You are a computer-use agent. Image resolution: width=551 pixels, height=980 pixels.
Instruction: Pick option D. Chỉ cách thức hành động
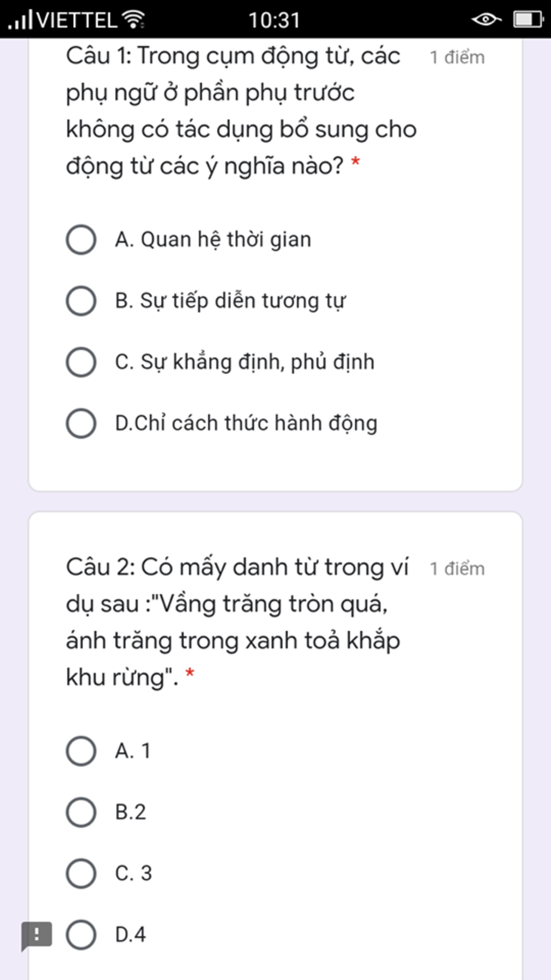click(222, 423)
